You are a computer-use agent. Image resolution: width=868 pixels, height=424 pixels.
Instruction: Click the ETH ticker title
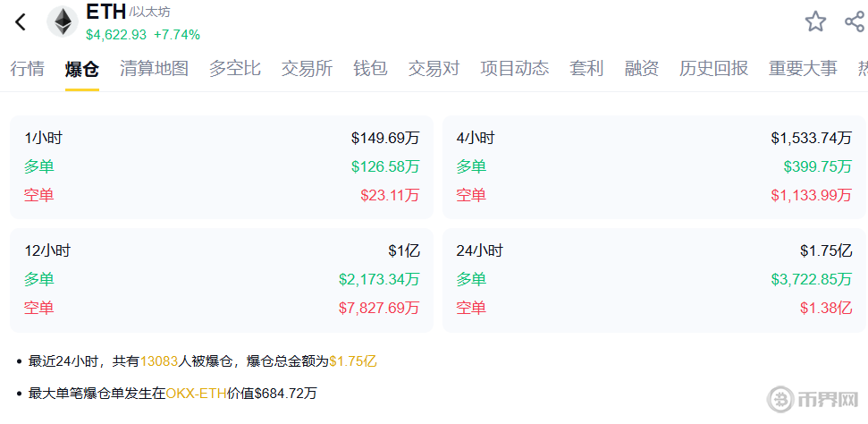click(105, 13)
